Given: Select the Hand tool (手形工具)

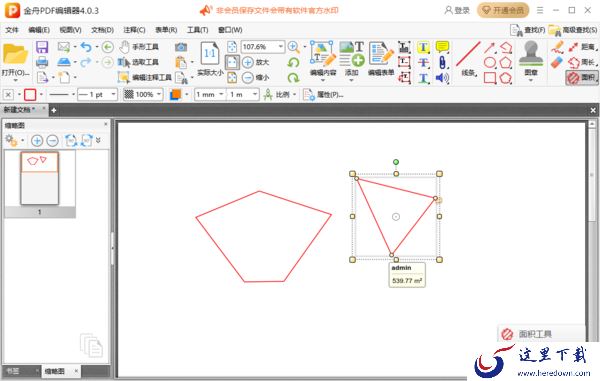Looking at the screenshot, I should point(139,47).
